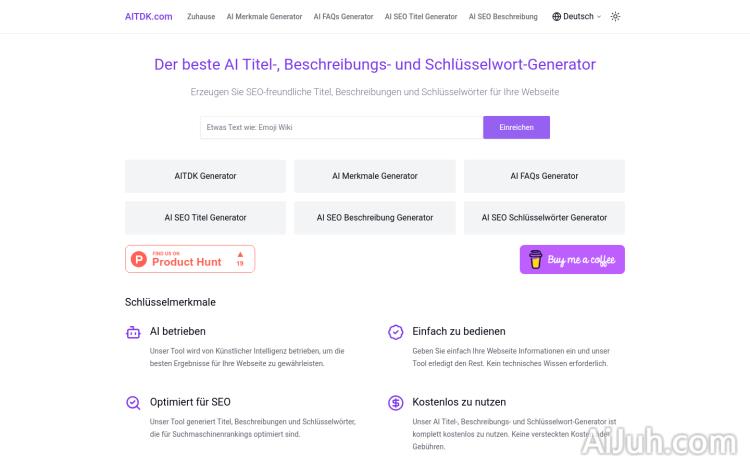Screen dimensions: 750x468
Task: Open the AI SEO Beschreibung Generator card
Action: [x=375, y=217]
